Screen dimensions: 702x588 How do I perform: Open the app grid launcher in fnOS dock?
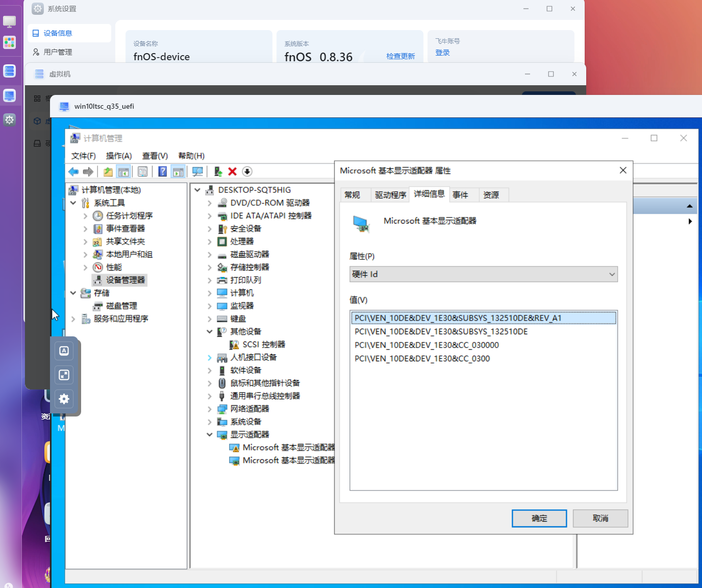point(10,42)
